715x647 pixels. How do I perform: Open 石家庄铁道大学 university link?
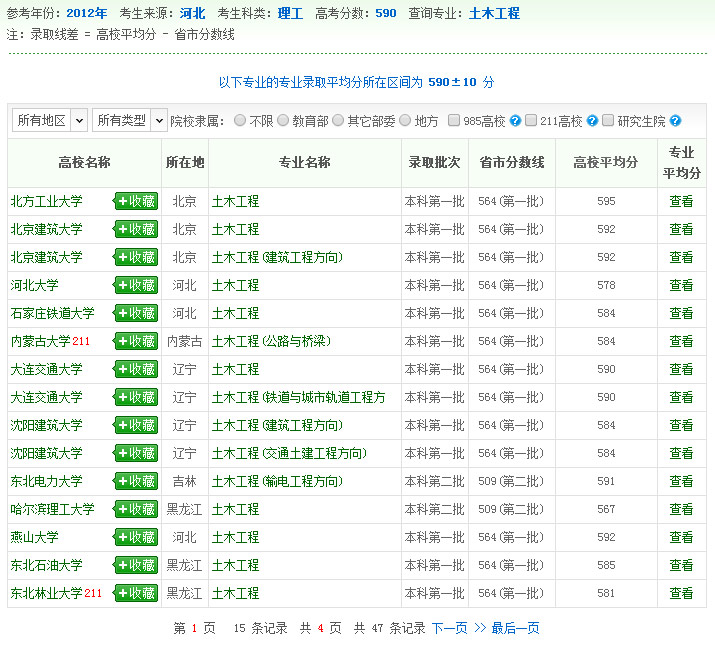(x=52, y=313)
